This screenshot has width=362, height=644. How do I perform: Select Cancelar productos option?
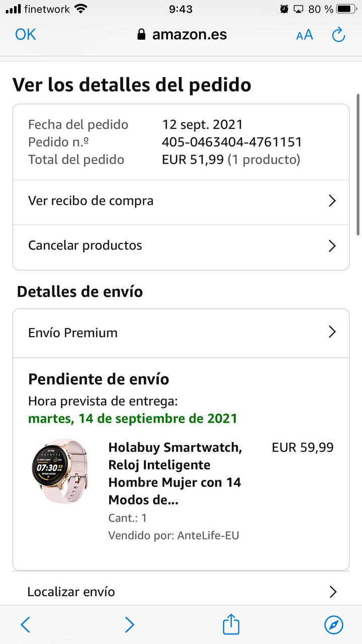[85, 246]
